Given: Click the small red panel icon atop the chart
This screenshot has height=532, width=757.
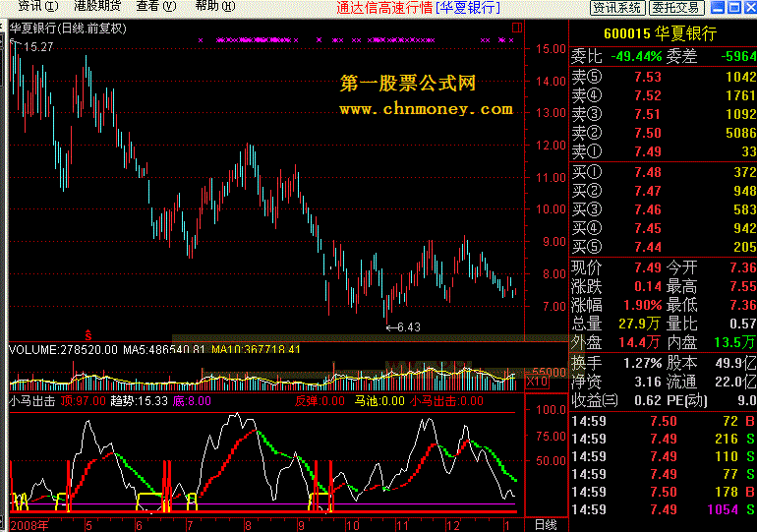Looking at the screenshot, I should point(517,28).
